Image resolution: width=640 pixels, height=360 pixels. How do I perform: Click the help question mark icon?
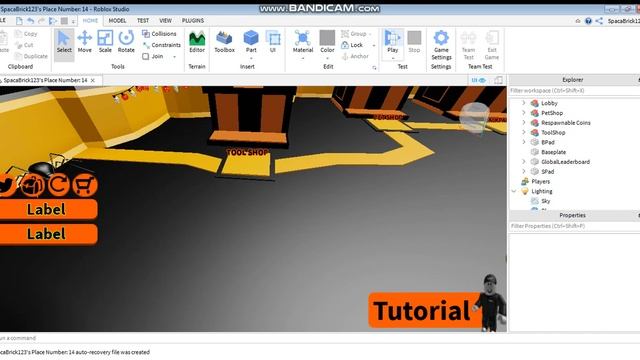click(x=588, y=21)
